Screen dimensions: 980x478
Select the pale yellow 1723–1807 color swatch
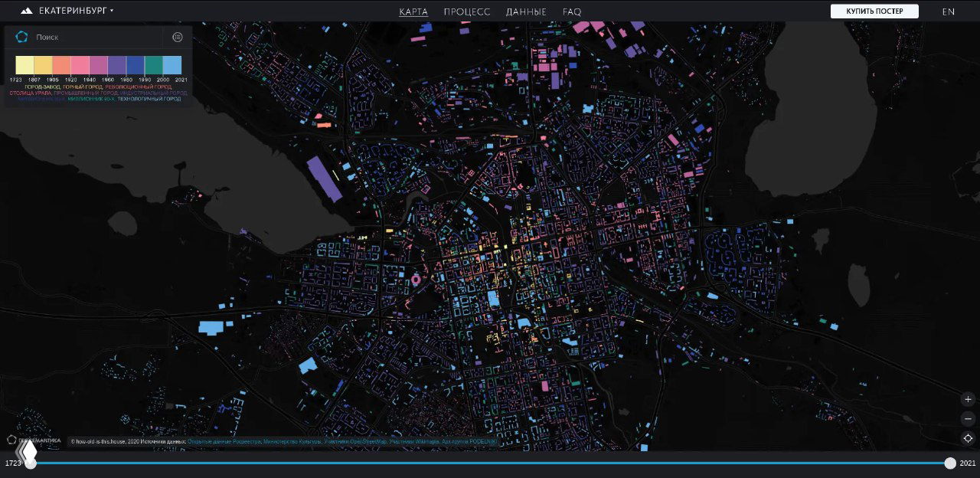click(x=24, y=65)
